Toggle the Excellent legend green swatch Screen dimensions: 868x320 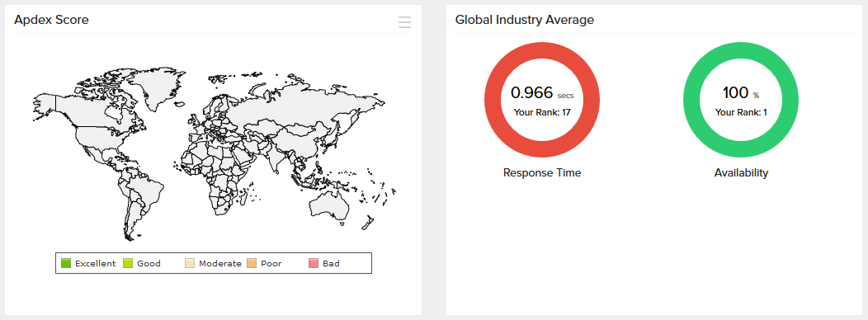tap(66, 264)
